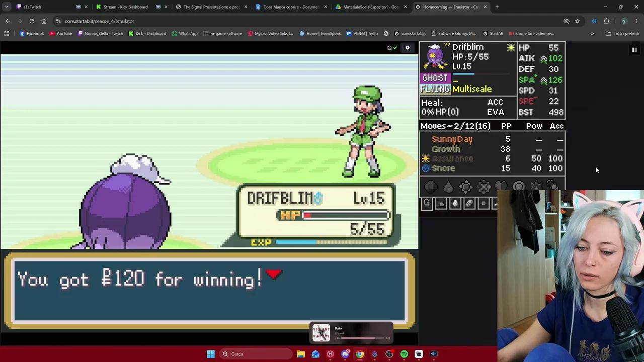
Task: Open Discord from the taskbar
Action: (345, 354)
